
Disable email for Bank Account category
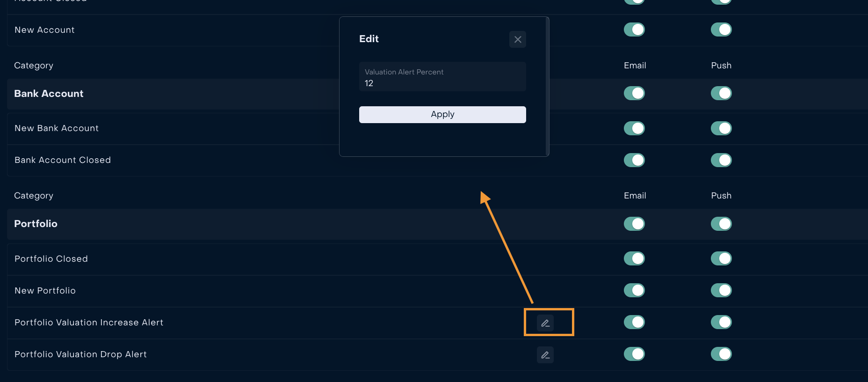pyautogui.click(x=634, y=93)
